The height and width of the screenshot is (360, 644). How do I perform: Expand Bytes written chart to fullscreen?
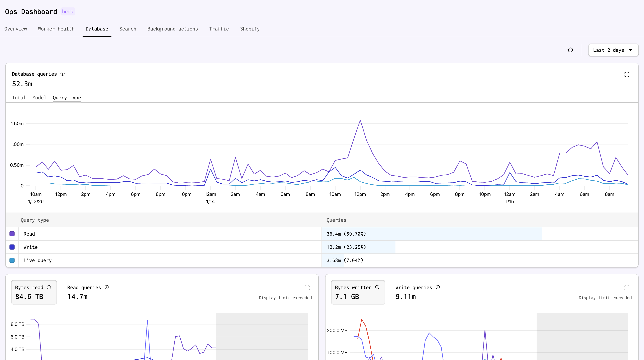[627, 288]
